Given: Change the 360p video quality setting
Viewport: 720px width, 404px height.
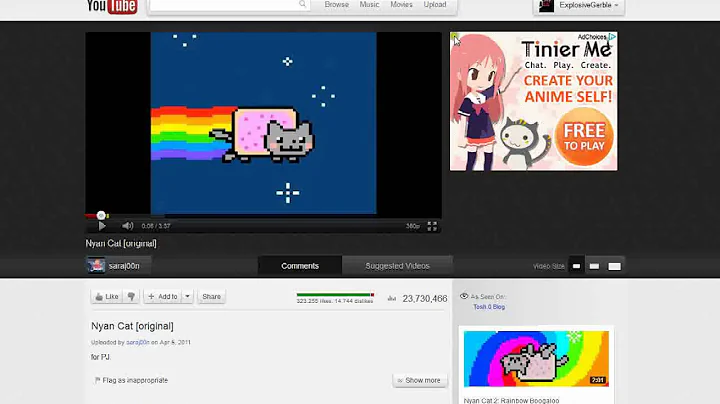Looking at the screenshot, I should click(412, 226).
